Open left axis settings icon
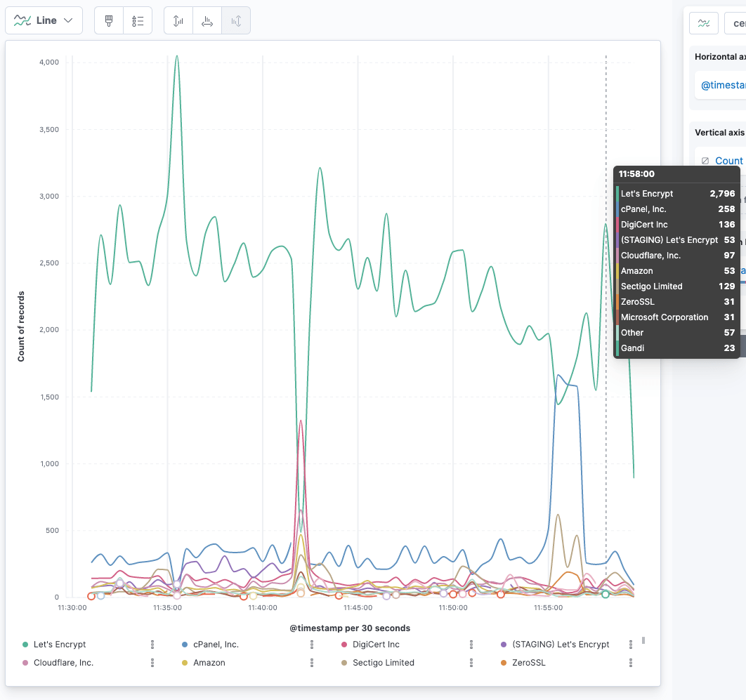This screenshot has height=700, width=746. [x=178, y=21]
